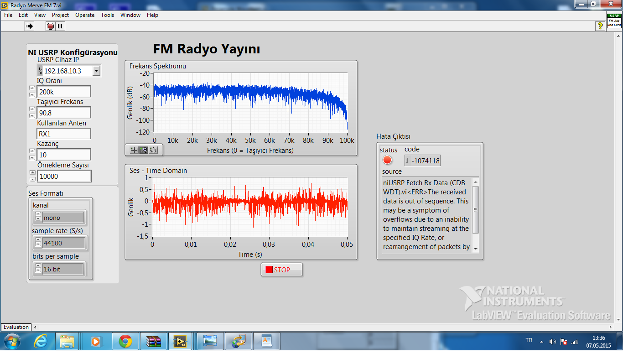Decrement IQ Oranı with the down arrow
This screenshot has height=364, width=623.
click(32, 94)
